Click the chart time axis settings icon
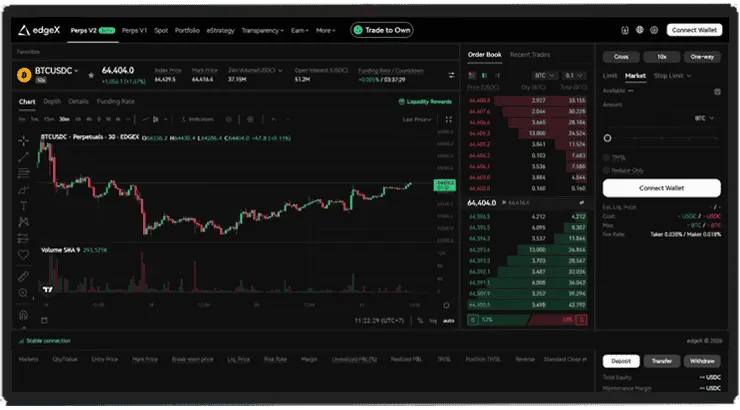Screen dimensions: 740x410 coord(446,305)
